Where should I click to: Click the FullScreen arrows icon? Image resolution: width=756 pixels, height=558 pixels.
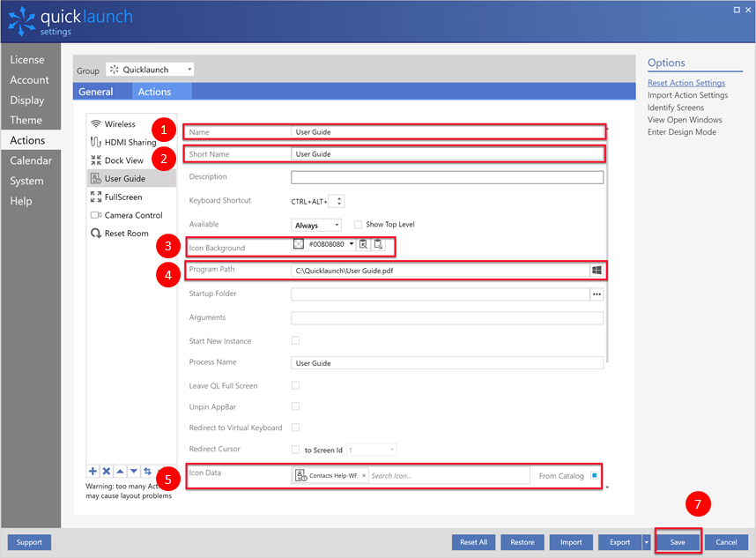[96, 197]
